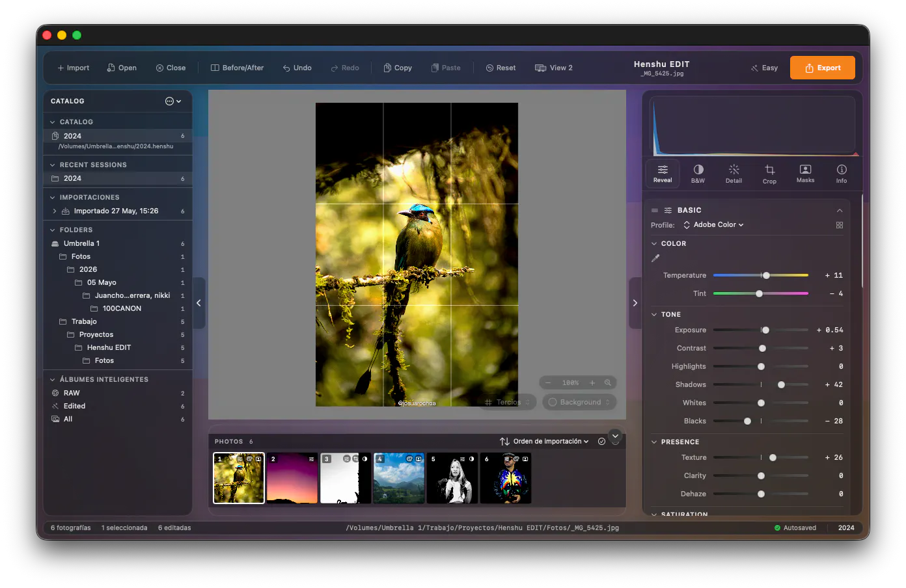The image size is (906, 588).
Task: Open the Tercios grid overlay dropdown
Action: (508, 403)
